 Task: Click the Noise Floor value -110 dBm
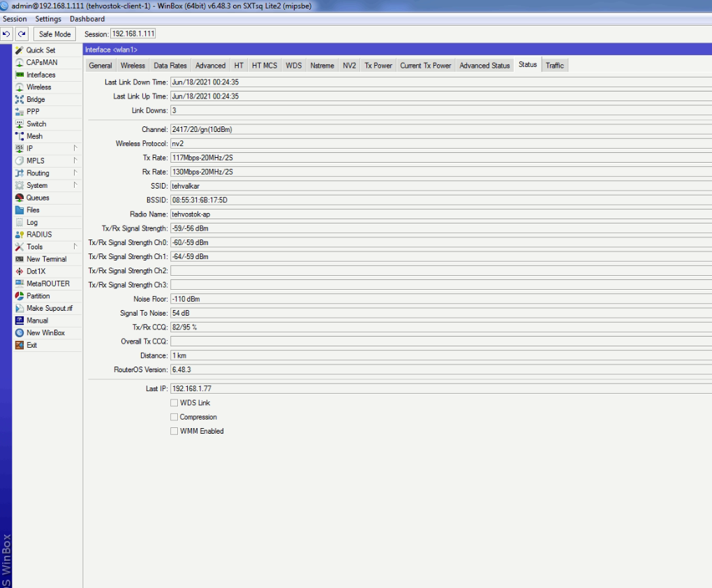[x=441, y=299]
